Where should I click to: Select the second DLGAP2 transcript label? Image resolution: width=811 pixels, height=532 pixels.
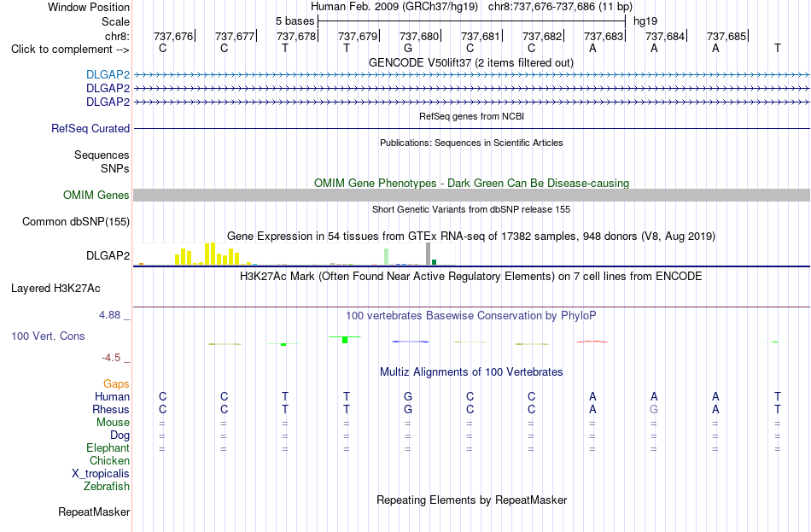108,89
